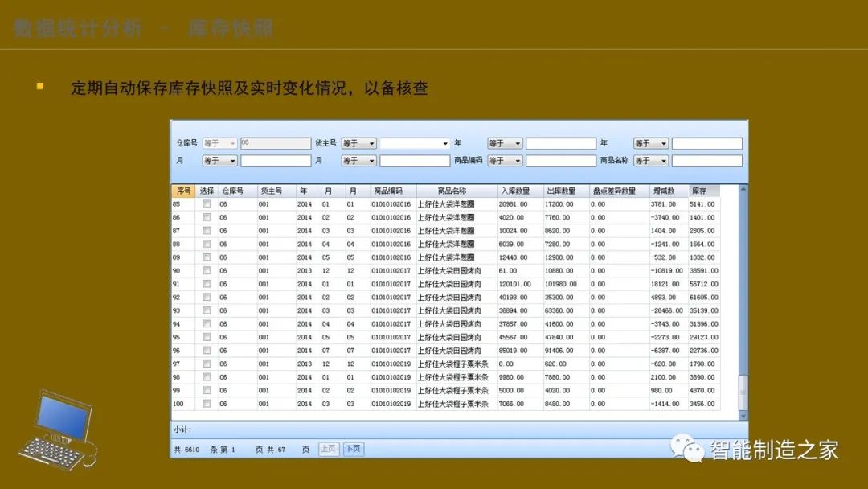
Task: Open the 商品名称 operator dropdown
Action: (653, 160)
